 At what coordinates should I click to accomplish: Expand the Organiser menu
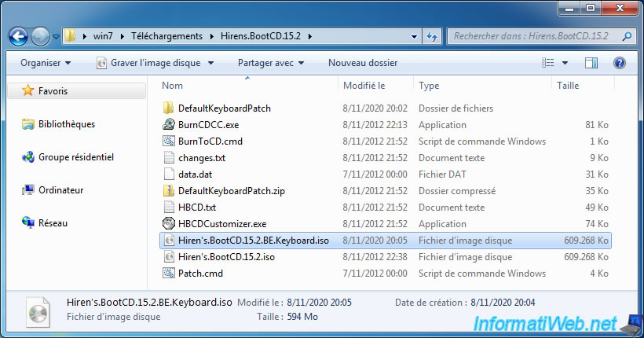[x=46, y=63]
